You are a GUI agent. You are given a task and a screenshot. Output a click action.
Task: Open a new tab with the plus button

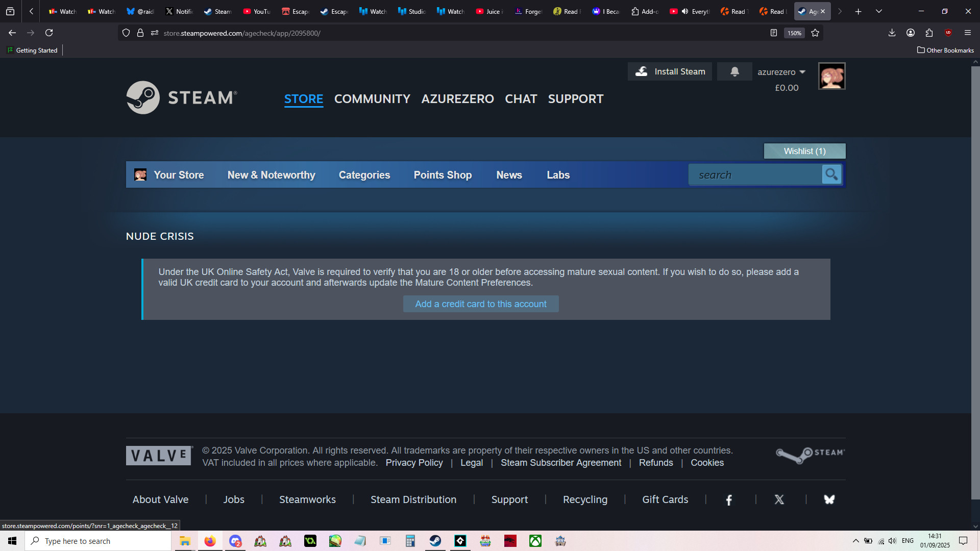click(859, 11)
